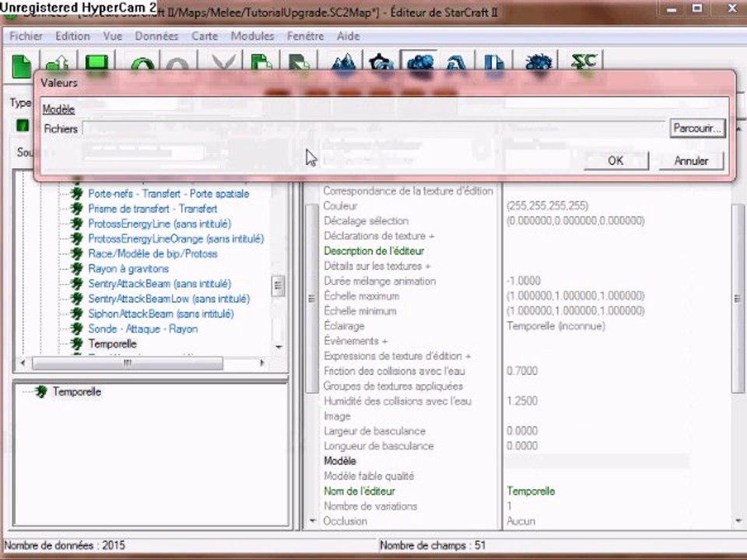Select the Occlusion field value Aucun
The height and width of the screenshot is (560, 747).
(x=521, y=521)
